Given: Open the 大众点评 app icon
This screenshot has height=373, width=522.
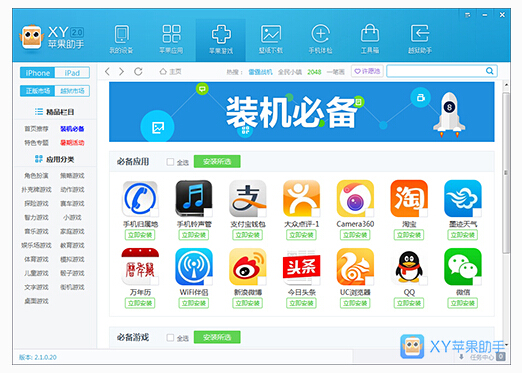Looking at the screenshot, I should [x=301, y=199].
